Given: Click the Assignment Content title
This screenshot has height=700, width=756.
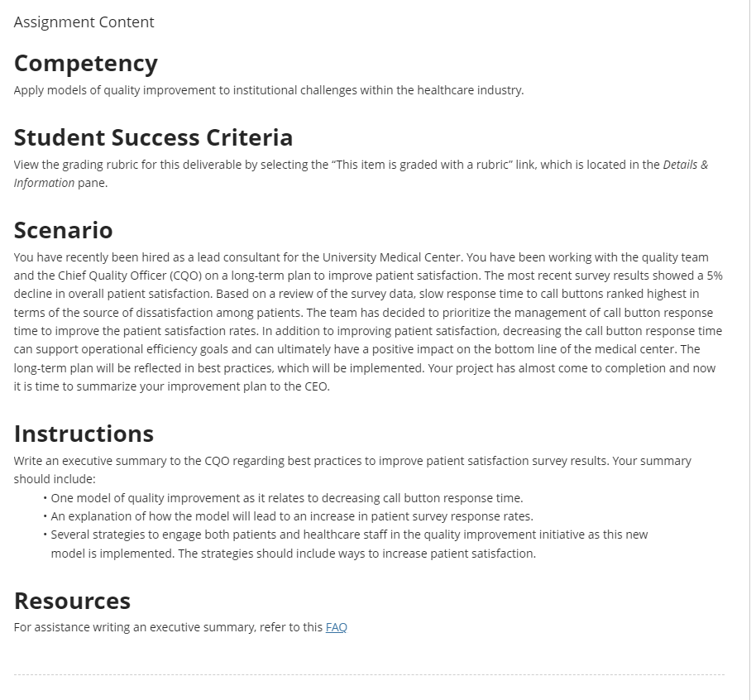Looking at the screenshot, I should coord(84,22).
